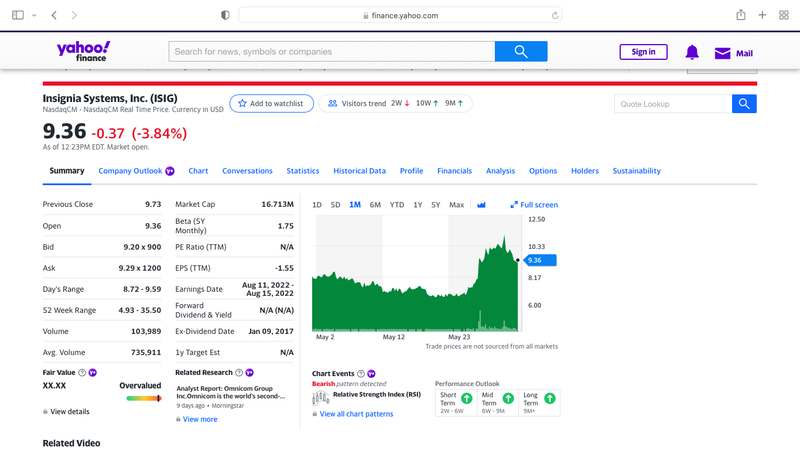Click the Quote Lookup search icon
Screen dimensions: 800x450
point(744,104)
